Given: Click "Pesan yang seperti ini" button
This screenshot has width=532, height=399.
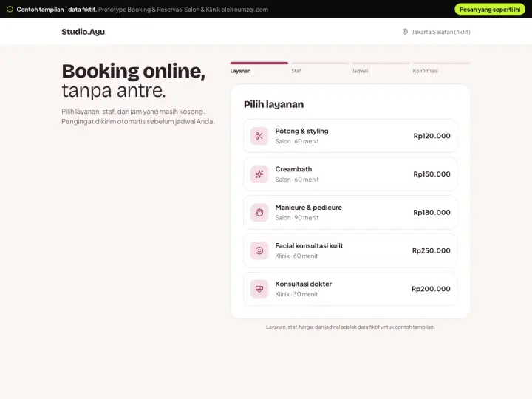Looking at the screenshot, I should (490, 9).
